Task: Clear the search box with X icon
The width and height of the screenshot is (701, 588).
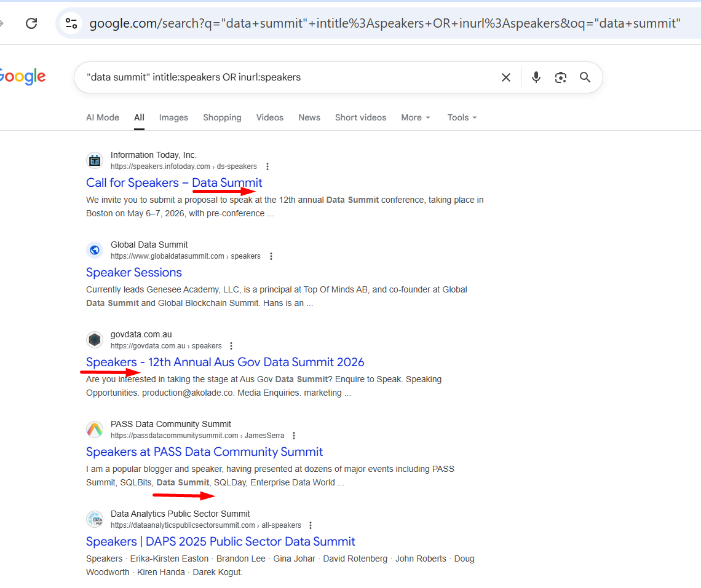Action: [505, 77]
